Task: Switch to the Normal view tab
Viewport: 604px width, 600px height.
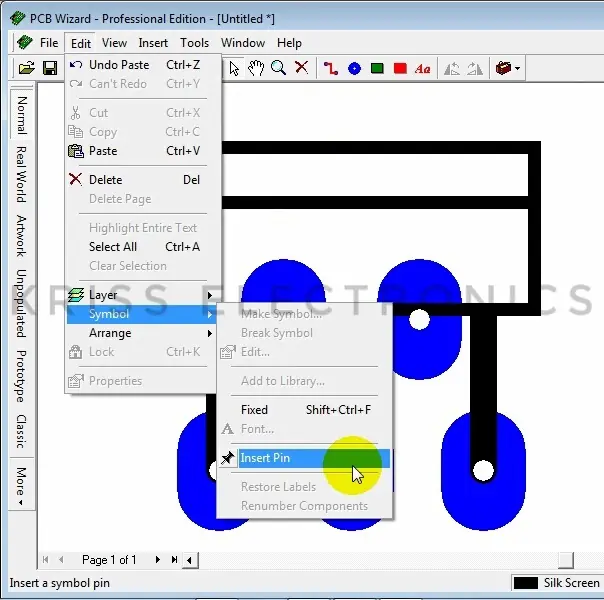Action: point(22,115)
